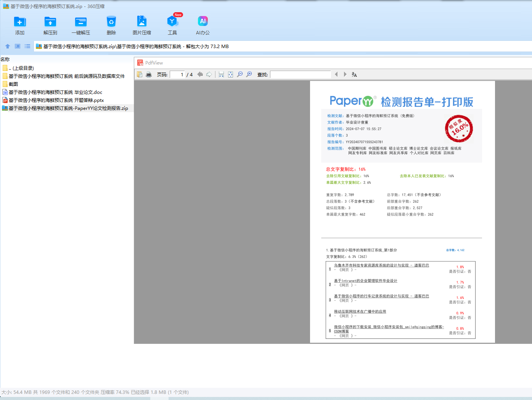
Task: Switch to list view icon
Action: [x=27, y=46]
